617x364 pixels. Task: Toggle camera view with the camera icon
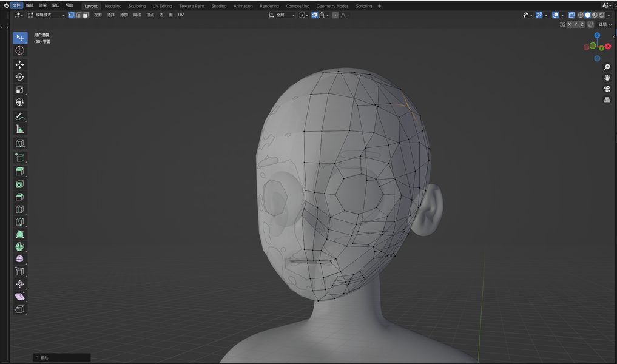607,89
